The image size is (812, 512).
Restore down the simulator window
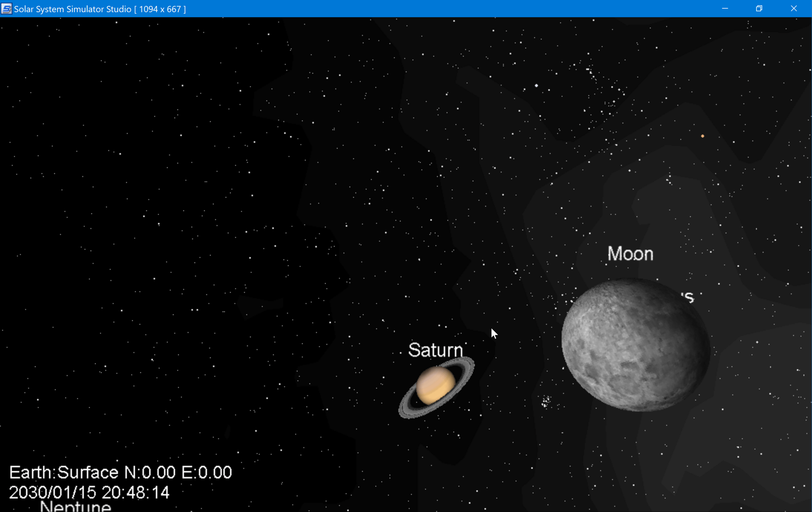[x=759, y=9]
